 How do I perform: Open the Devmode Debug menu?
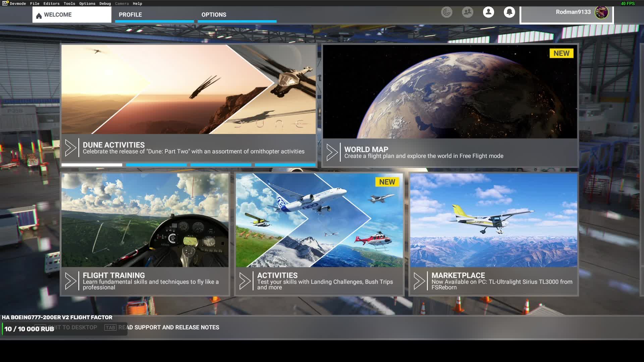[105, 4]
